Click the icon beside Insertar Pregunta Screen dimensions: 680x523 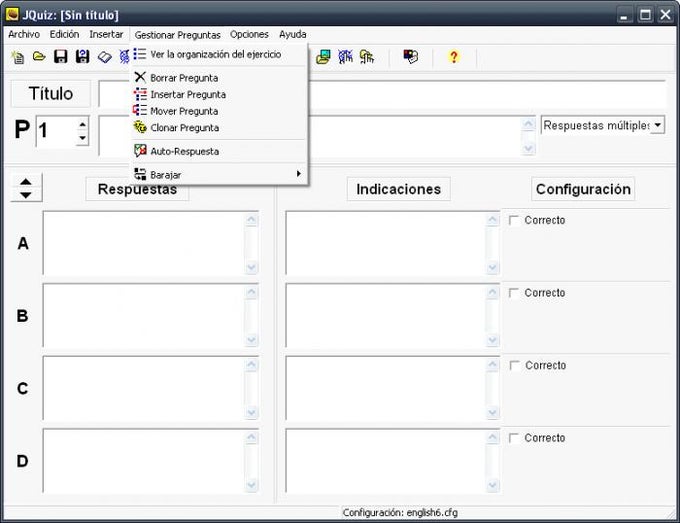pyautogui.click(x=140, y=94)
